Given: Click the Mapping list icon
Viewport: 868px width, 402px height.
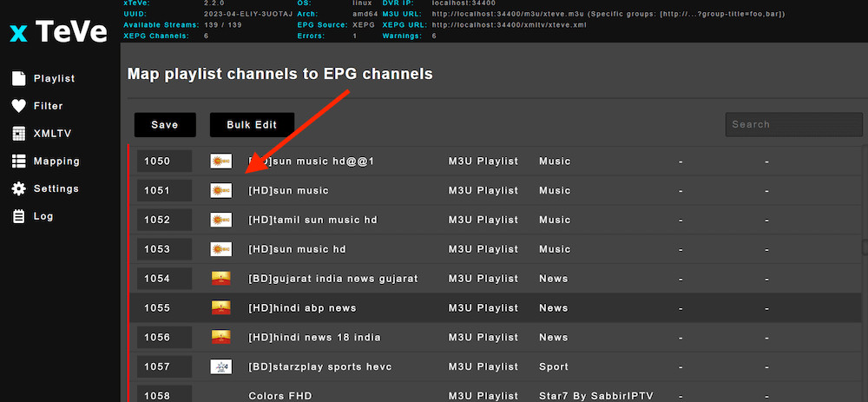Looking at the screenshot, I should [19, 161].
